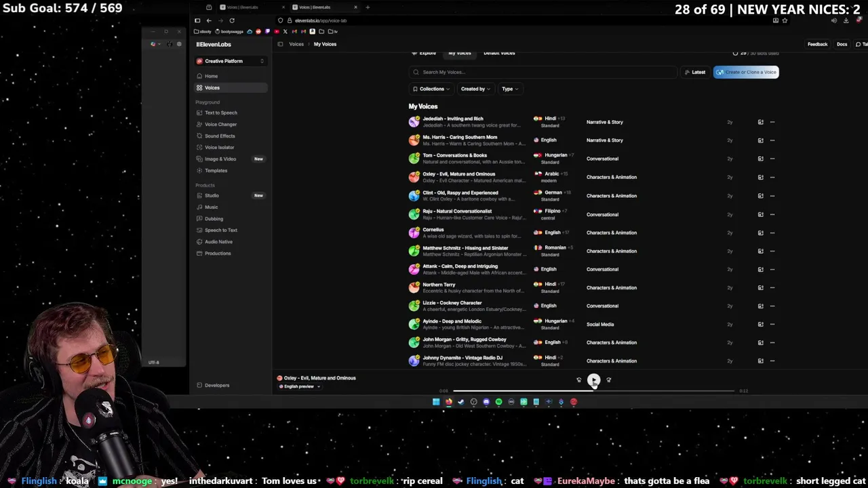Screen dimensions: 868x488
Task: Click the Voices breadcrumb link
Action: click(296, 44)
